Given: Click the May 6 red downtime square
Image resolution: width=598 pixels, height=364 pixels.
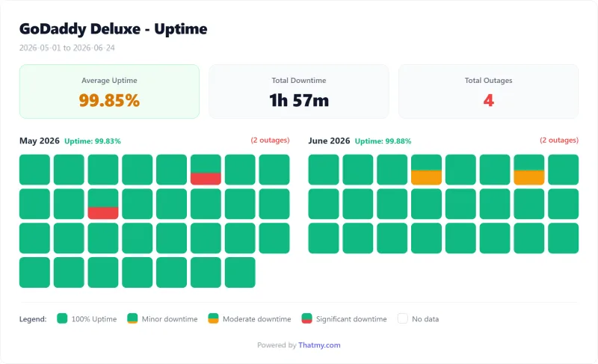Looking at the screenshot, I should [x=206, y=170].
